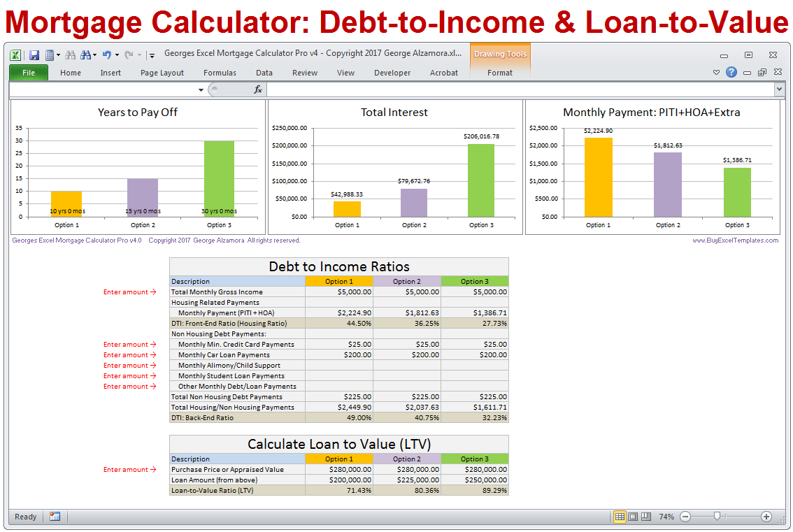Screen dimensions: 793x532
Task: Open the Name Box dropdown arrow
Action: click(x=201, y=89)
